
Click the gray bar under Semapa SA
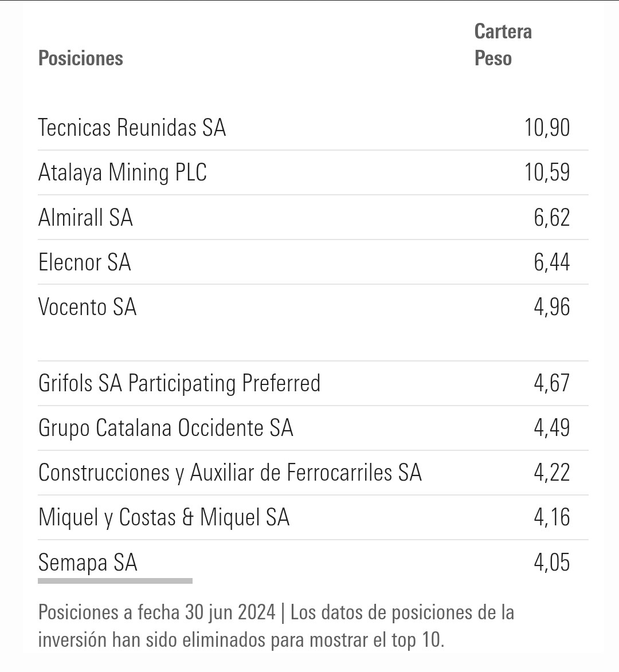115,581
